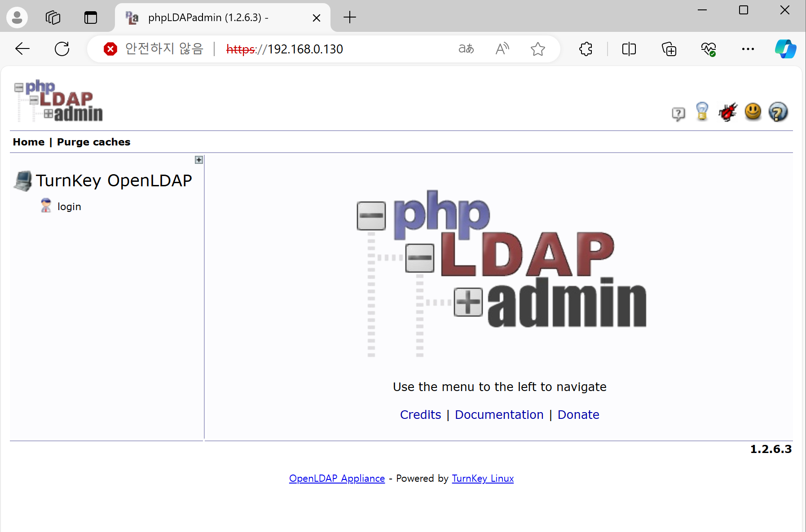Click the lightbulb request feature icon
This screenshot has height=532, width=806.
pos(702,112)
